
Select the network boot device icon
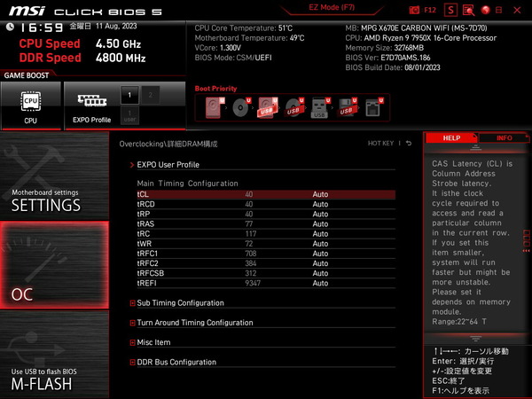(373, 107)
